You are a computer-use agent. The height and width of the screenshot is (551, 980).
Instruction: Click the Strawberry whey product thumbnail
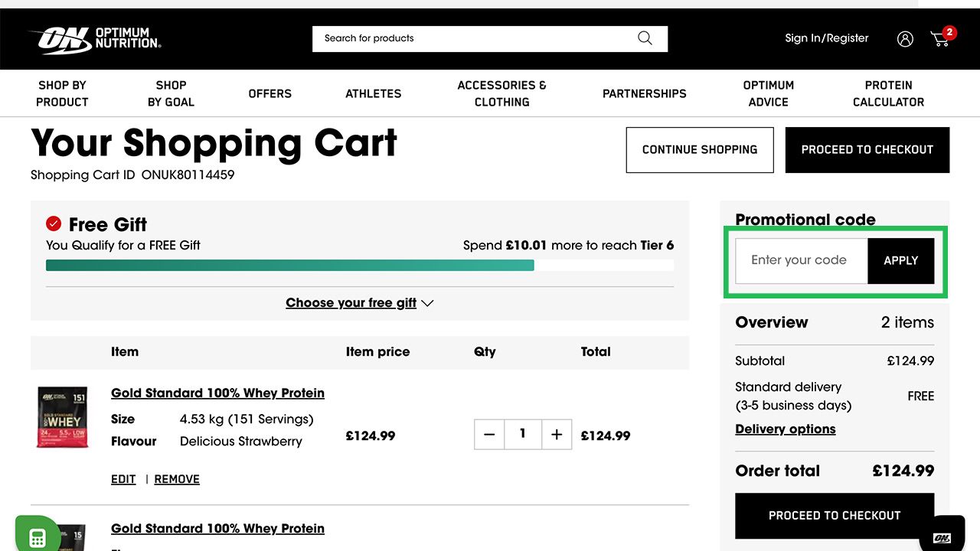pyautogui.click(x=63, y=417)
